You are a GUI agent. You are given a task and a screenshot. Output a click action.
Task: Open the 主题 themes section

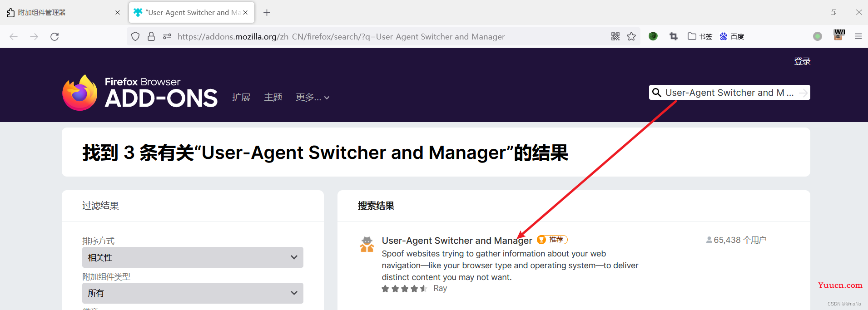pyautogui.click(x=273, y=97)
